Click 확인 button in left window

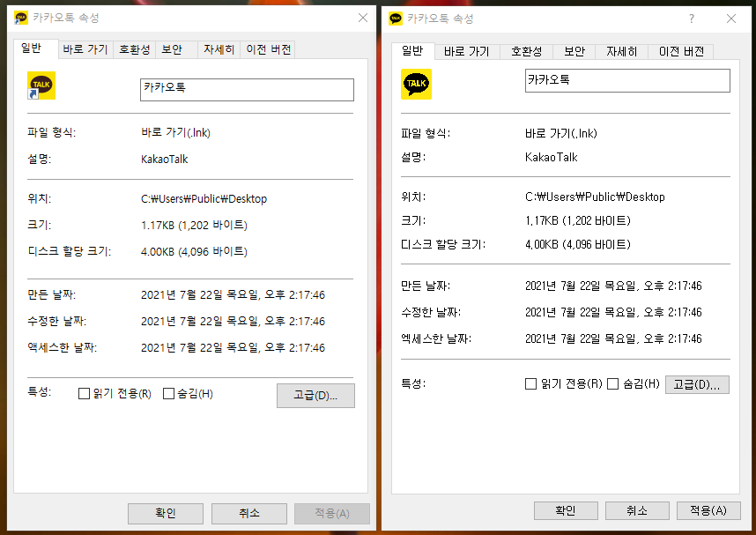[166, 513]
